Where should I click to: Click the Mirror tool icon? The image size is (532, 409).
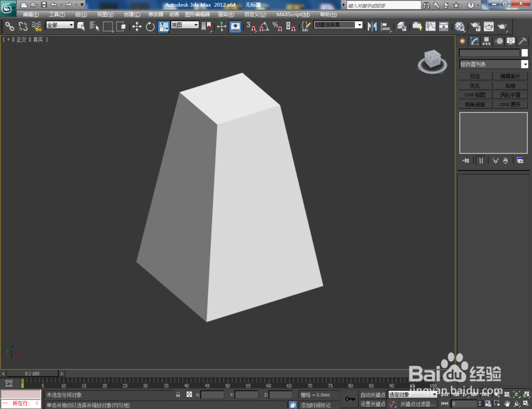click(x=373, y=27)
